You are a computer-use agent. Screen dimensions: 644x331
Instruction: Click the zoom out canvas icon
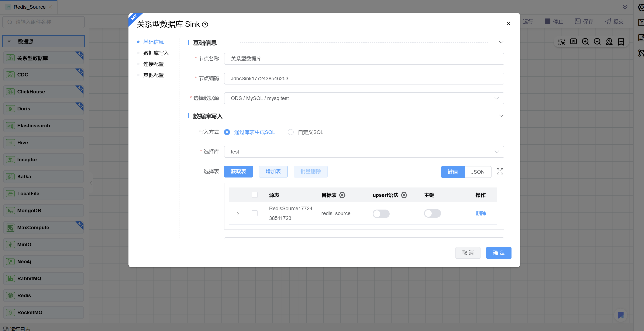(x=597, y=41)
